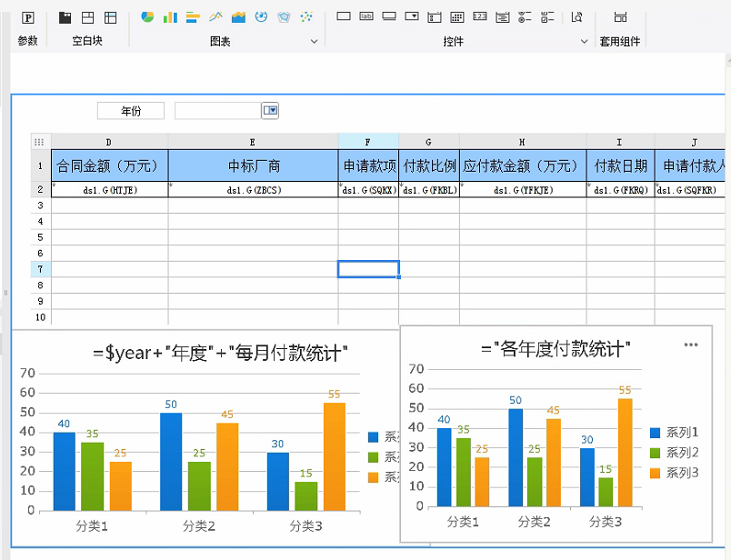Image resolution: width=731 pixels, height=560 pixels.
Task: Insert the combo box widget
Action: point(412,16)
